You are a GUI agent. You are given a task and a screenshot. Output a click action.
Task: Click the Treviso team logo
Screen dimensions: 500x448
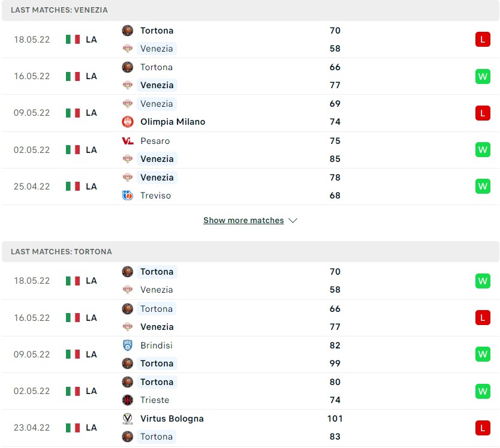tap(128, 196)
